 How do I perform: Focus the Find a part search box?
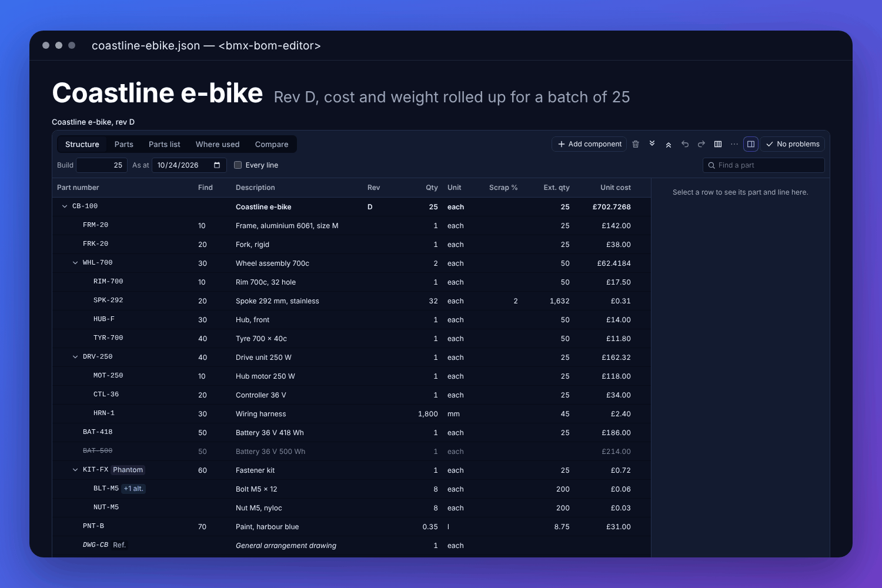[x=764, y=165]
